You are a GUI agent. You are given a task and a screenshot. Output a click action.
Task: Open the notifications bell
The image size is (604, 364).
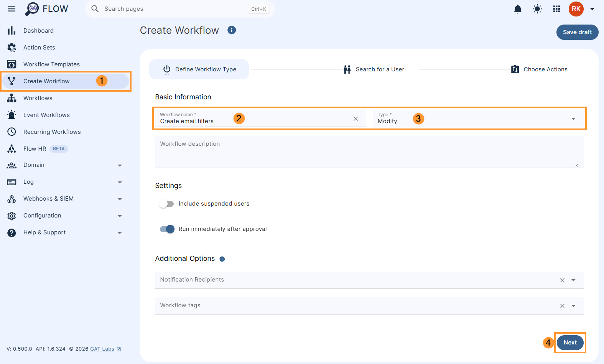518,9
